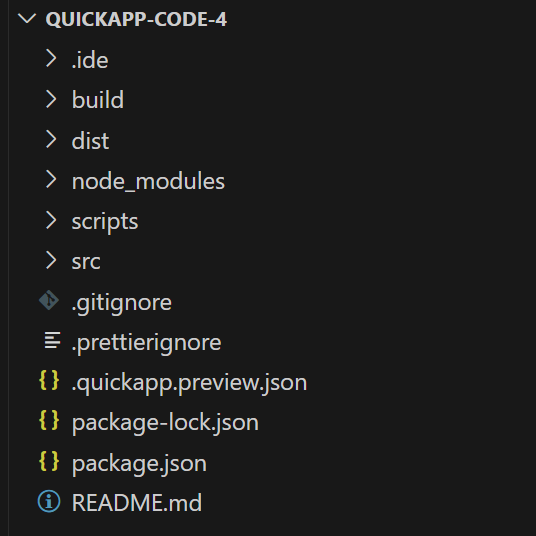The width and height of the screenshot is (536, 536).
Task: Expand the .ide folder chevron
Action: [x=51, y=58]
